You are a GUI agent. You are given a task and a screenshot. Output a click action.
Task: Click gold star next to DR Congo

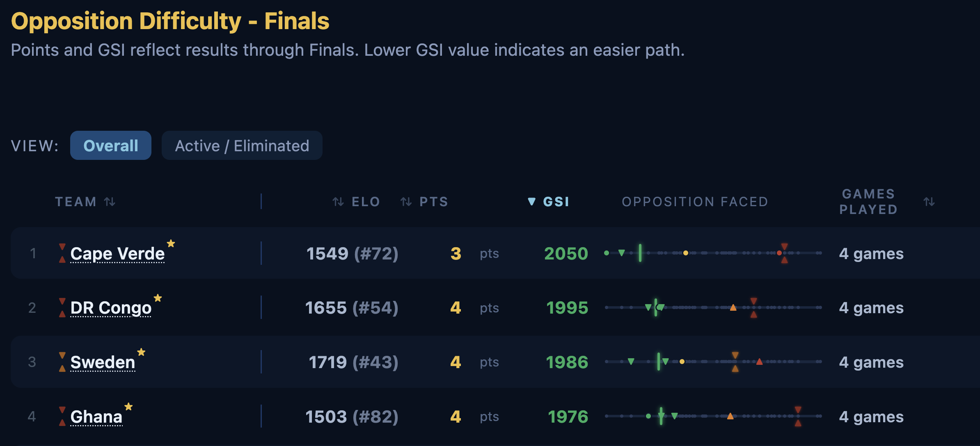click(158, 298)
